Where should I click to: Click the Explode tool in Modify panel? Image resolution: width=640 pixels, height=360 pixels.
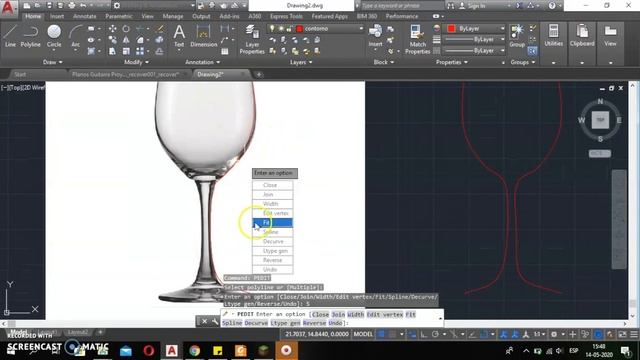[160, 40]
